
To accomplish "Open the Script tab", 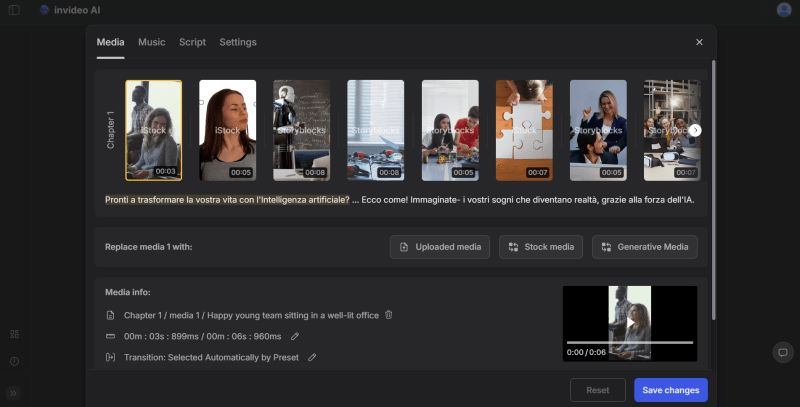I will click(x=192, y=42).
